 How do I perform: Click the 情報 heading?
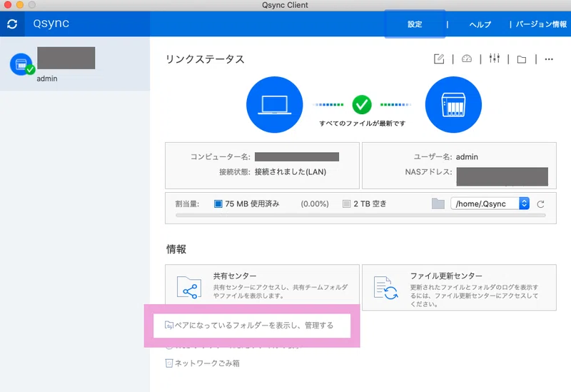click(x=176, y=249)
